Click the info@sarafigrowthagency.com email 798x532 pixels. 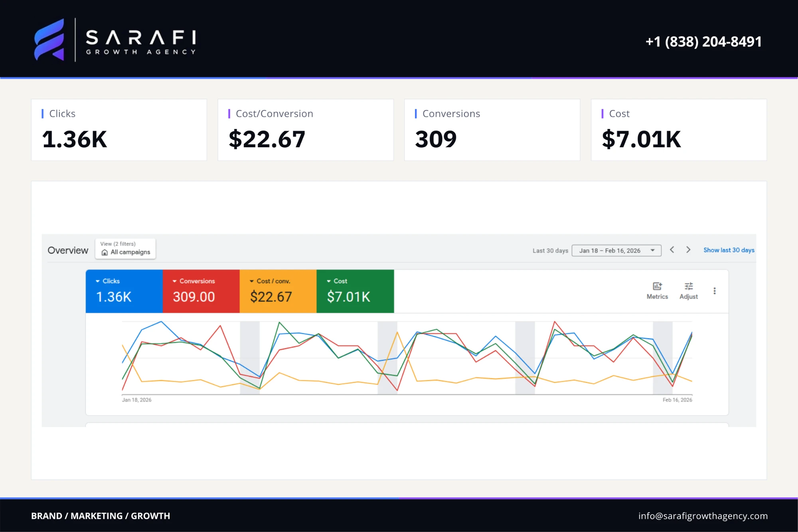703,516
